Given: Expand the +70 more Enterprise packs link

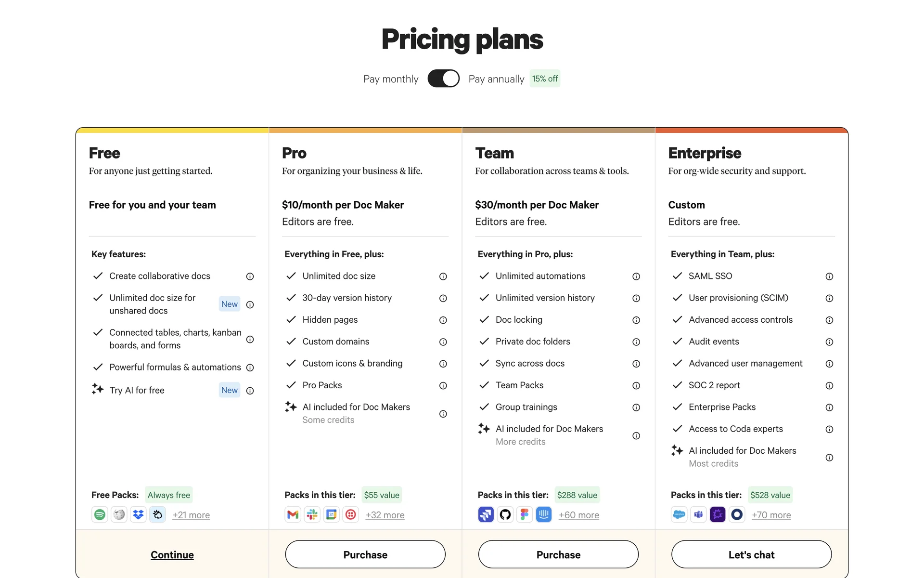Looking at the screenshot, I should [771, 515].
